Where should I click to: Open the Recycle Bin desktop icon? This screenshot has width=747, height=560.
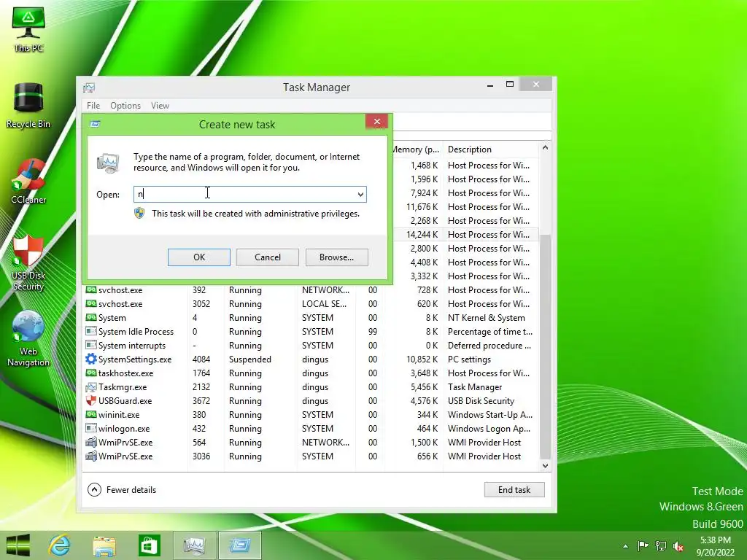click(28, 106)
